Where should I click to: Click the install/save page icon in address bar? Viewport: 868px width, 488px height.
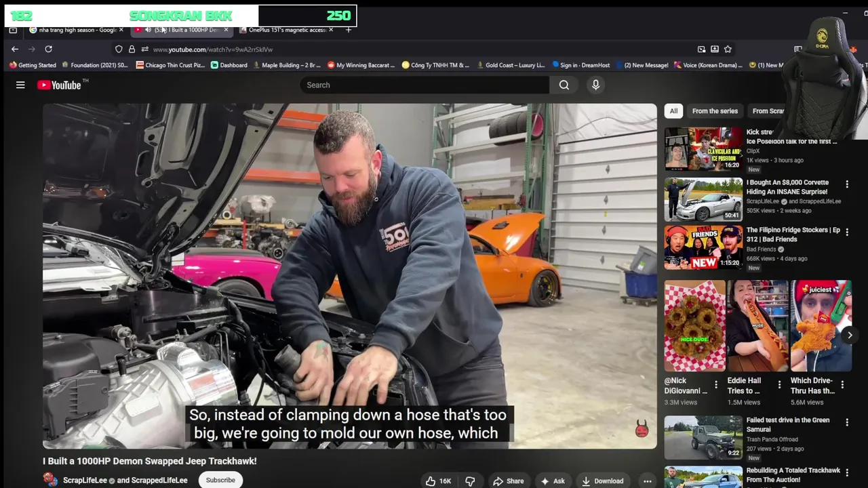point(715,49)
